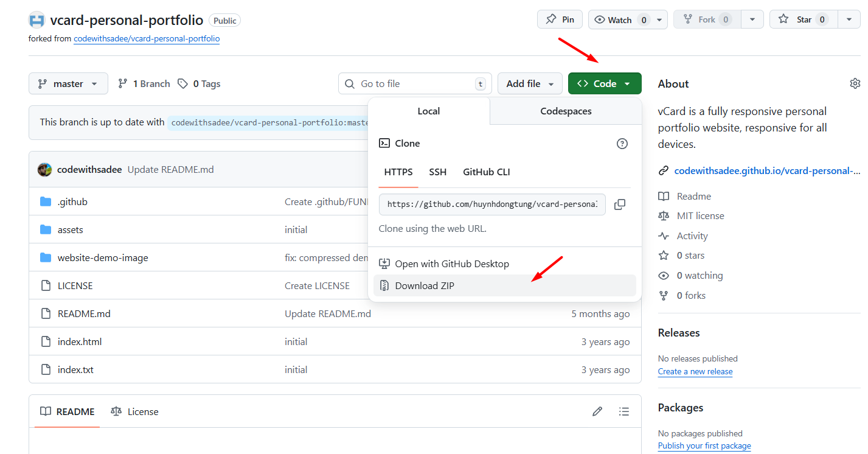Switch to HTTPS clone protocol
This screenshot has height=454, width=868.
[x=398, y=172]
